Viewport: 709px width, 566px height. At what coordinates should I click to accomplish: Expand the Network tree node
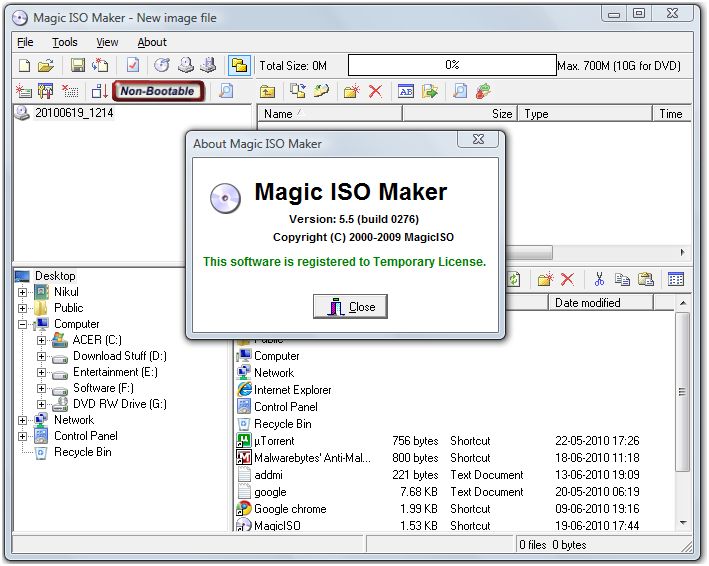tap(22, 420)
